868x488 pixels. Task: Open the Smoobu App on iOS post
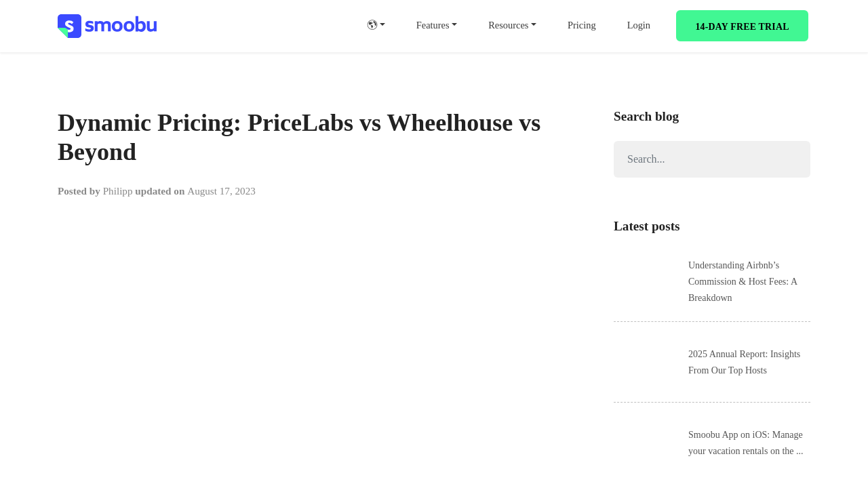tap(745, 443)
